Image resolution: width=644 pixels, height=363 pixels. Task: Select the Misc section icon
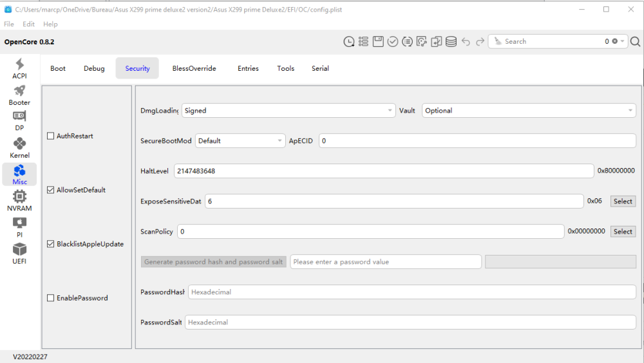(x=19, y=174)
